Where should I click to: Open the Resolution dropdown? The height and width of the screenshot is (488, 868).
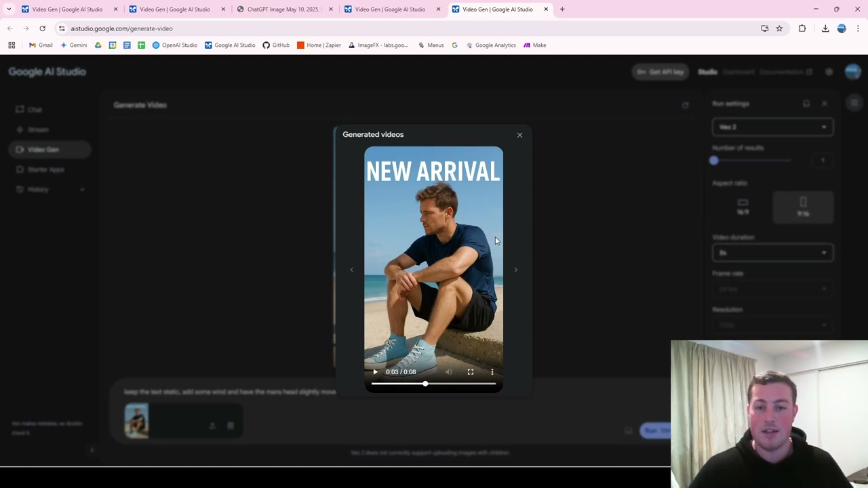pos(772,325)
